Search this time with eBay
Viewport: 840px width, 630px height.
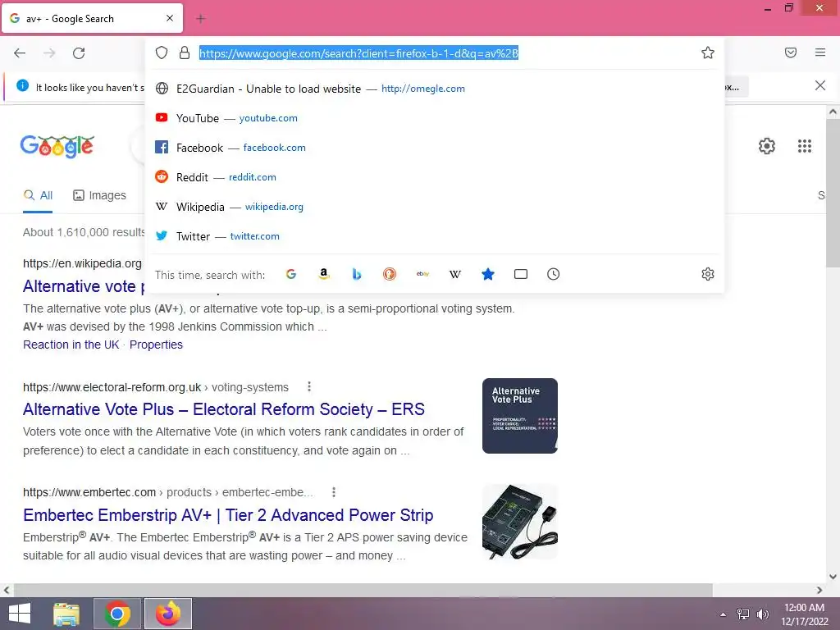(422, 274)
